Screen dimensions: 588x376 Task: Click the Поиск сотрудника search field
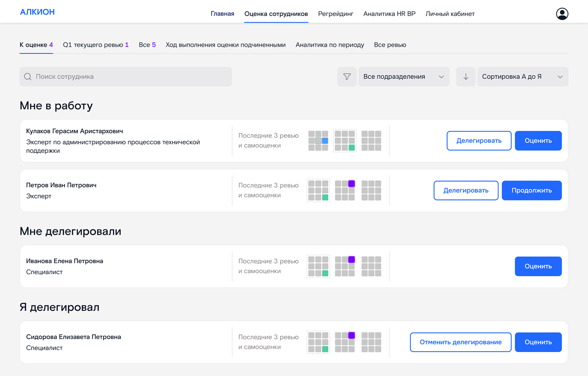coord(126,76)
